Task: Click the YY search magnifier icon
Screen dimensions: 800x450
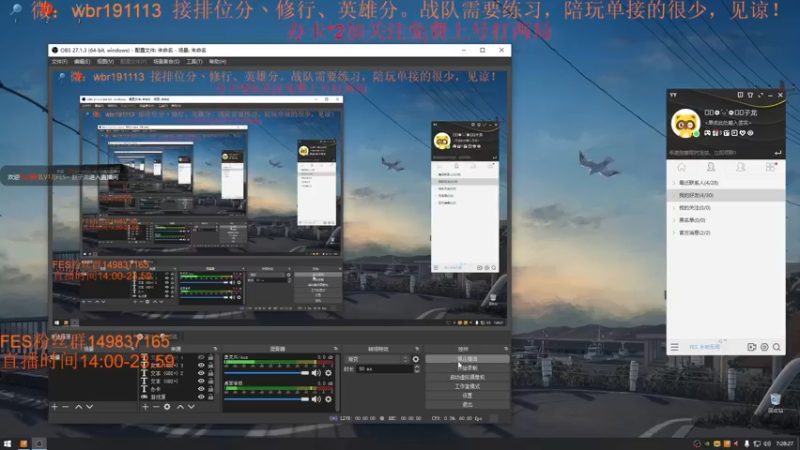Action: point(777,347)
